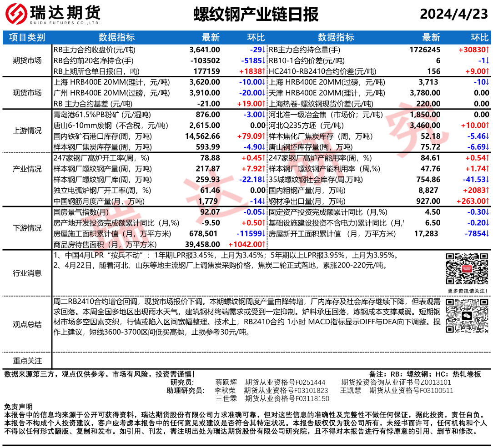The image size is (493, 448).
Task: Click the 商品房待售面积 value 39,458.00
Action: tap(202, 245)
